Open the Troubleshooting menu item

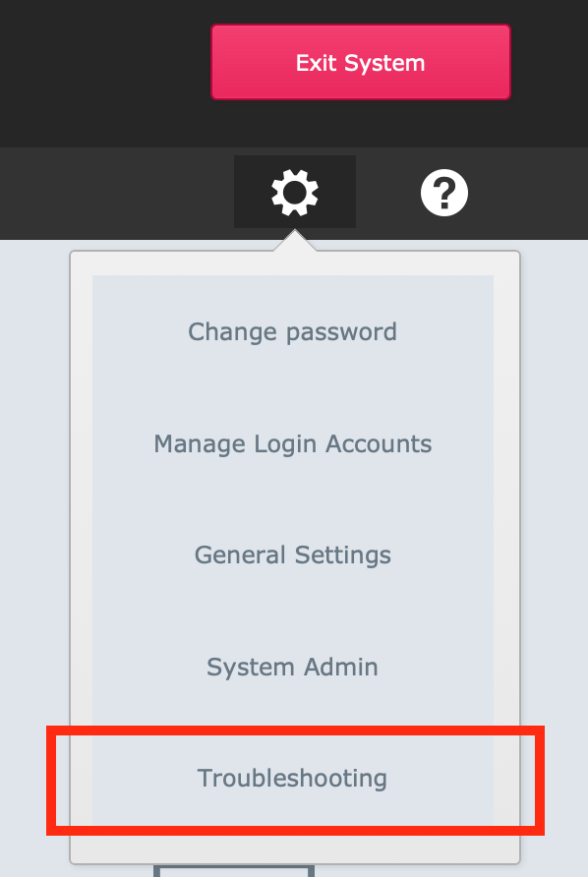[x=293, y=778]
